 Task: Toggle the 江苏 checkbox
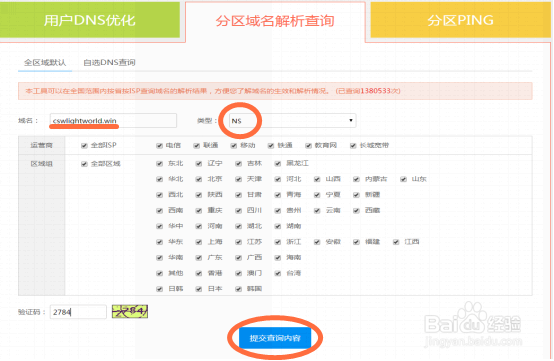(x=238, y=242)
